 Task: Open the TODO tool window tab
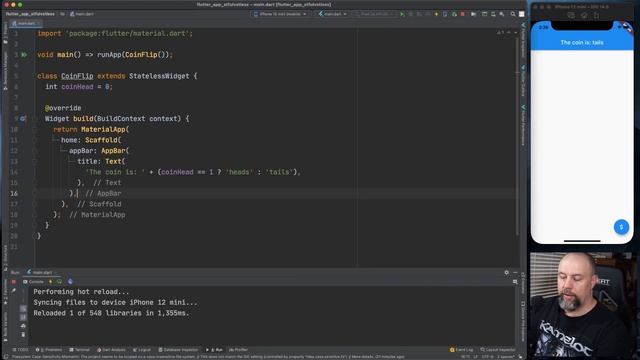(x=21, y=350)
